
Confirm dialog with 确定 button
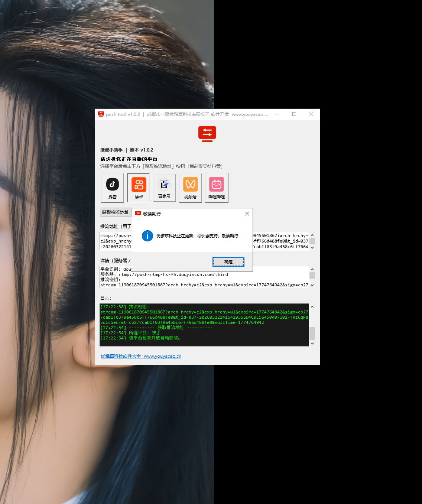click(x=228, y=262)
